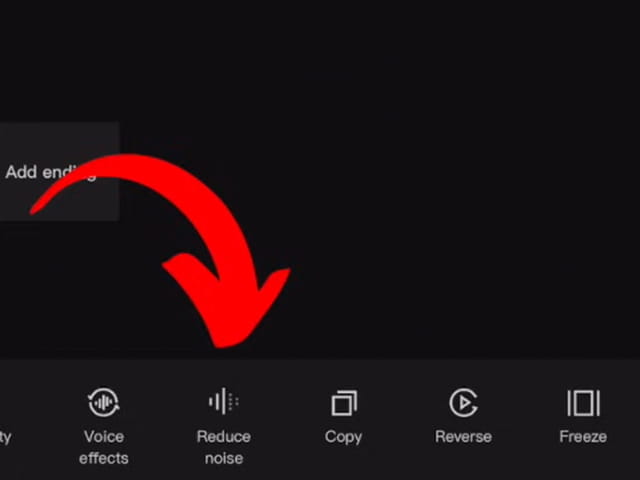
Task: Click the "Reduce noise" text label
Action: pos(224,447)
